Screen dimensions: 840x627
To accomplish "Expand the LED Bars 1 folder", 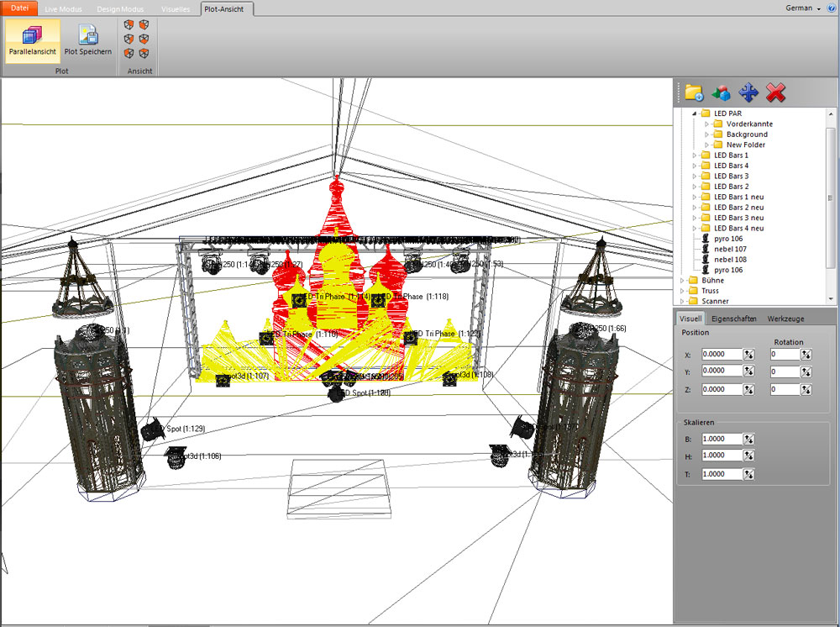I will tap(695, 155).
